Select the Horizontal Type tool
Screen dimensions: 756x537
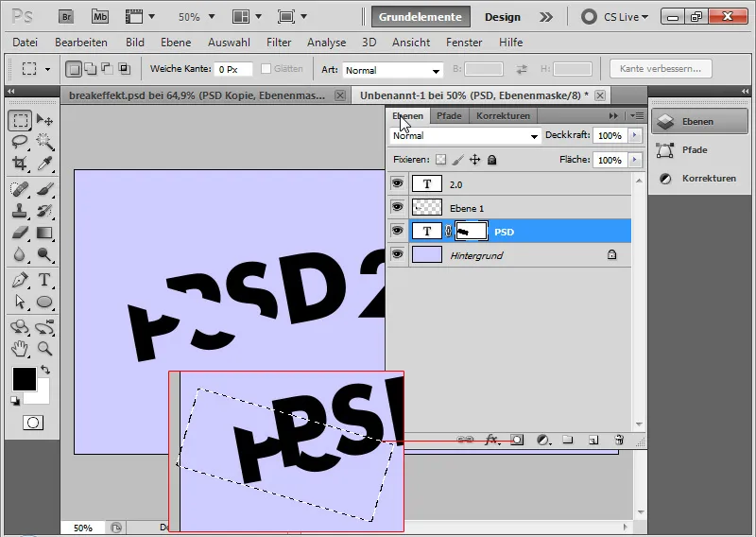coord(44,280)
